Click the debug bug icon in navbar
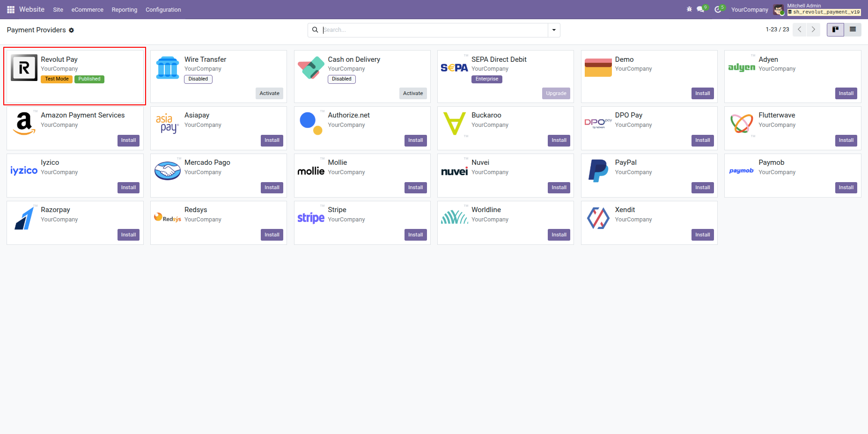 point(689,9)
